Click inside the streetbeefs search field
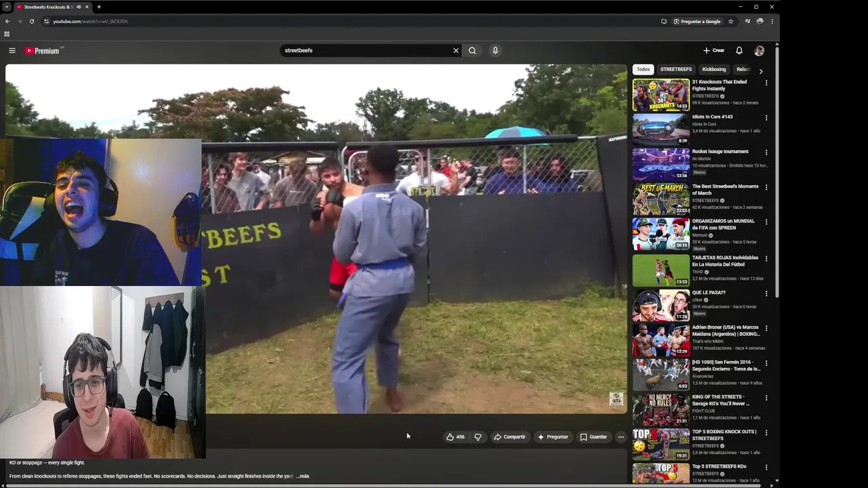The image size is (868, 488). [x=366, y=50]
